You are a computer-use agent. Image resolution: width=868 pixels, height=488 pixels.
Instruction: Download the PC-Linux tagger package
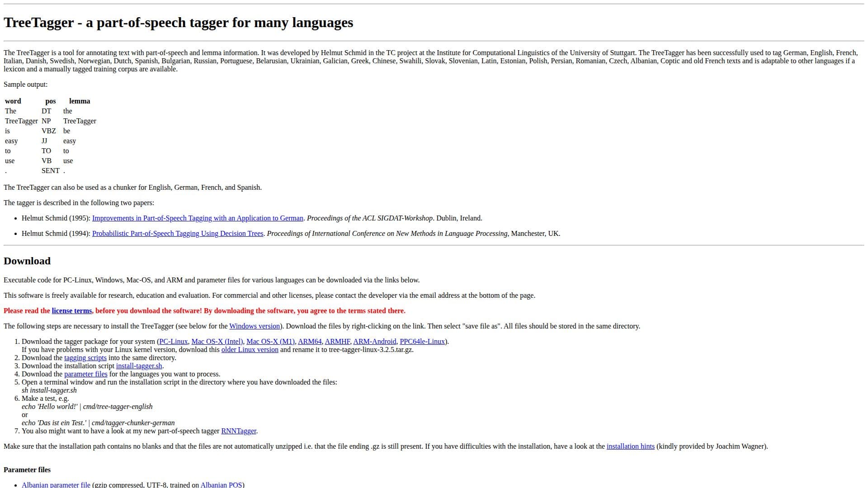point(174,342)
